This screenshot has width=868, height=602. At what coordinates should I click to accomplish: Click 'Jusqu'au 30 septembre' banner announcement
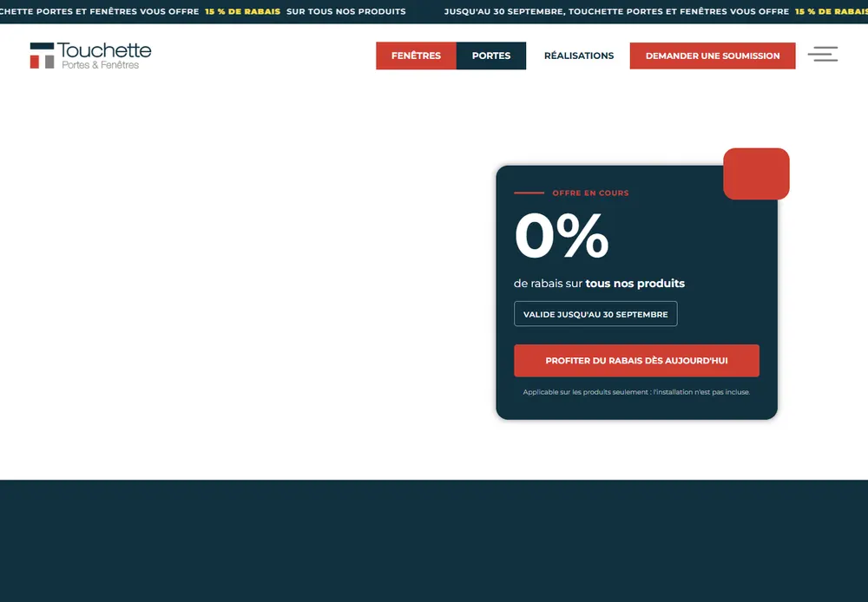tap(616, 11)
